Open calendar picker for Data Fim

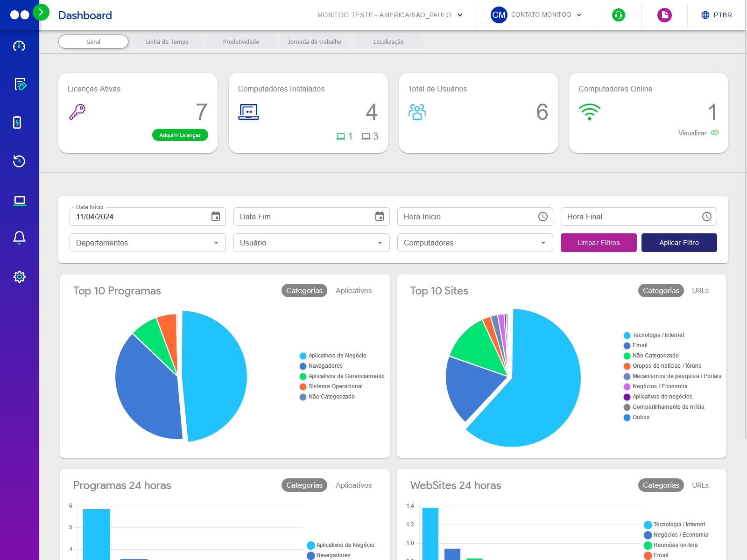380,217
